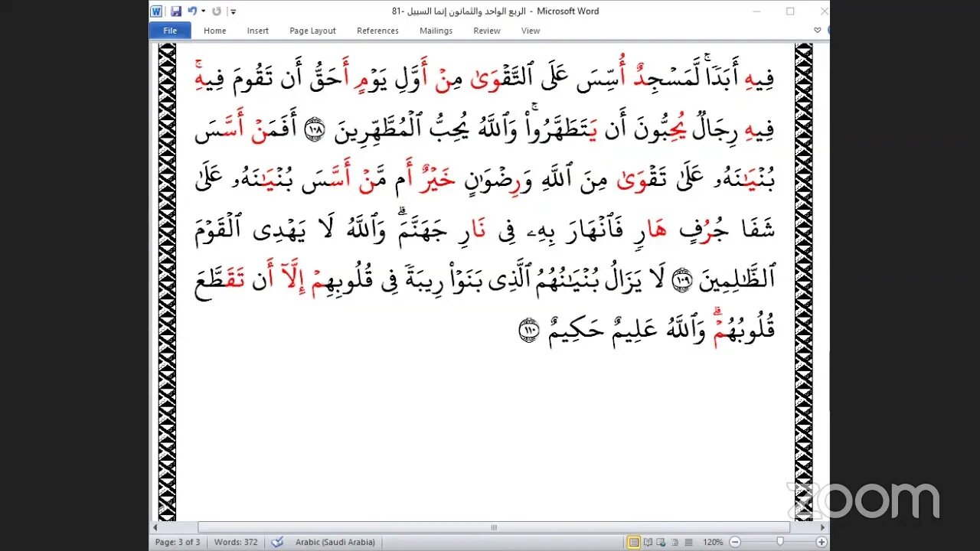Viewport: 980px width, 551px height.
Task: Maximize the Word window
Action: point(790,11)
